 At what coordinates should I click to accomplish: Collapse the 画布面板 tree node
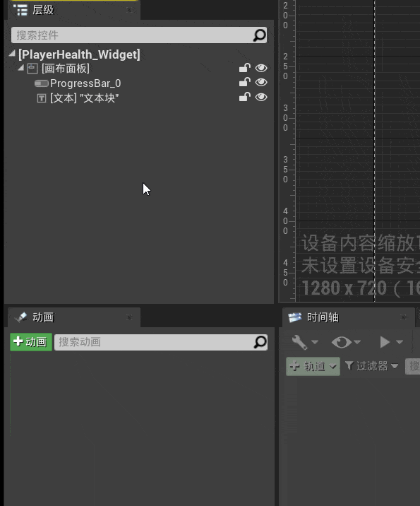[x=21, y=68]
